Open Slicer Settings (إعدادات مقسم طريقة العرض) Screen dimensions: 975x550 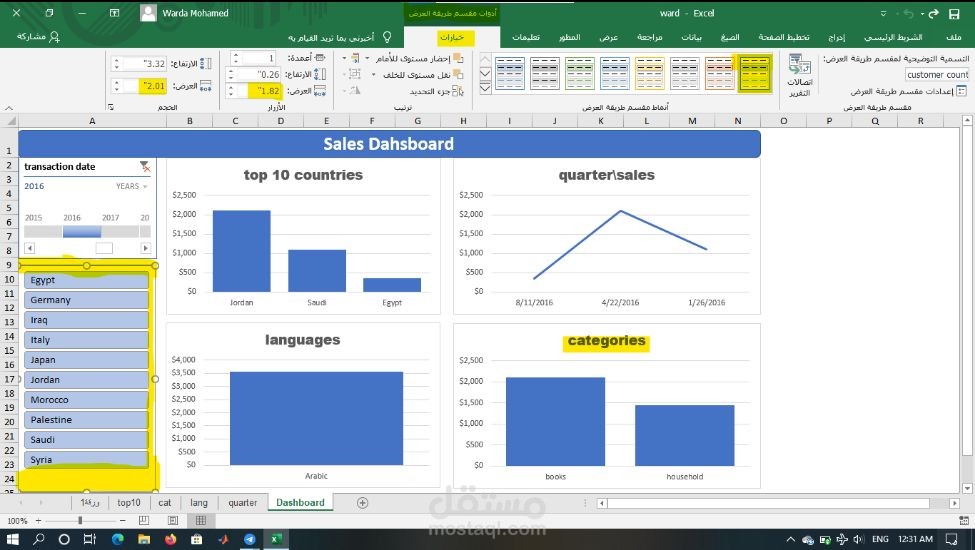coord(908,91)
